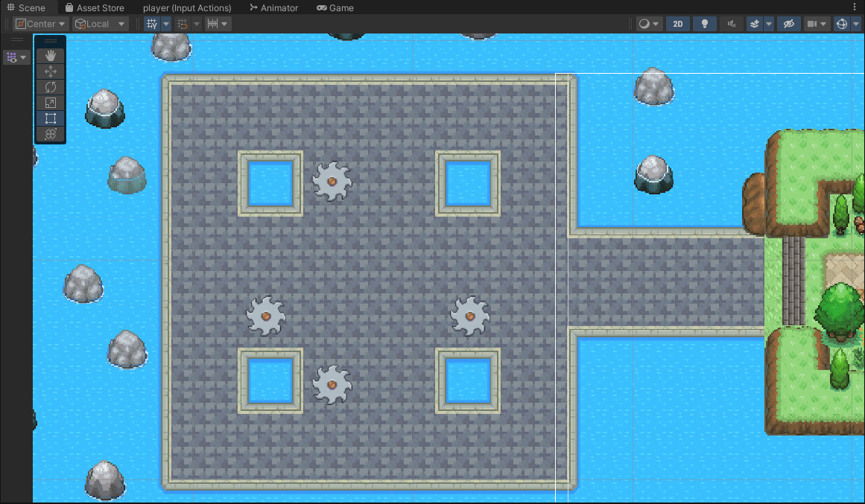Viewport: 865px width, 504px height.
Task: Expand the Gizmos options arrow
Action: tap(856, 24)
